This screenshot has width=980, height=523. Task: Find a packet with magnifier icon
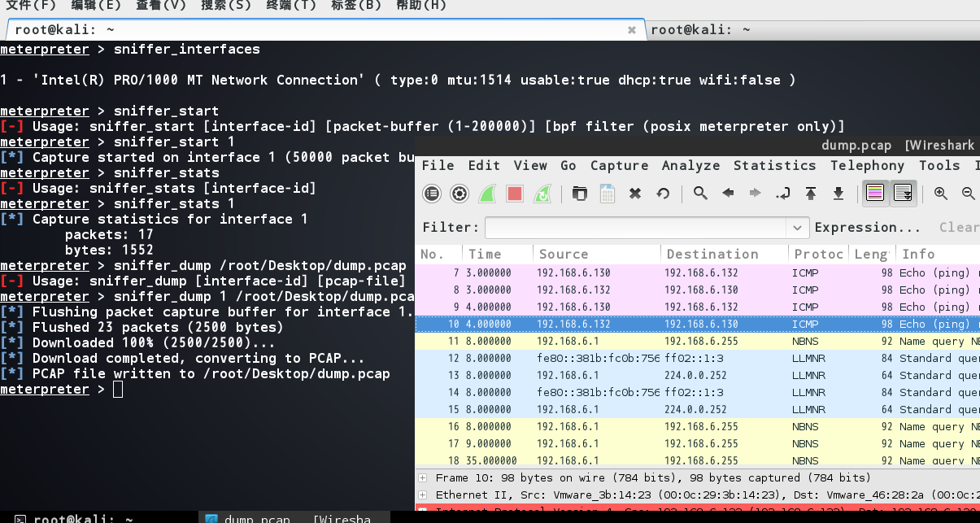[x=699, y=194]
